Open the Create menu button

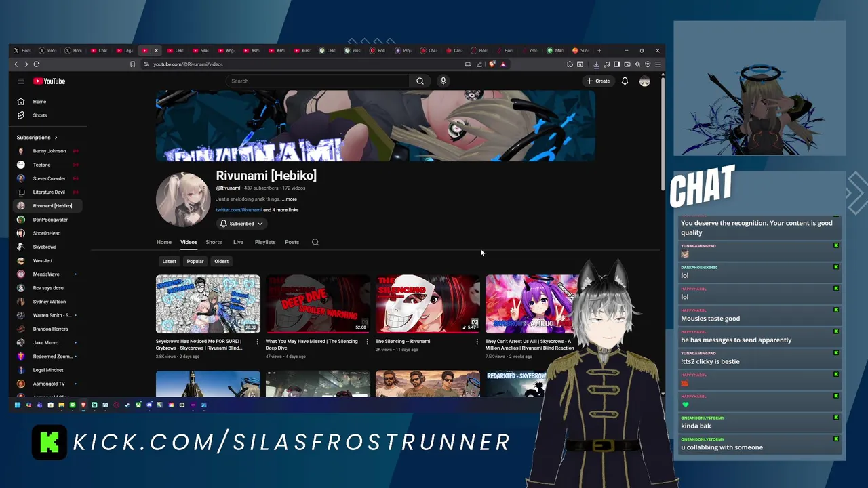pos(598,81)
